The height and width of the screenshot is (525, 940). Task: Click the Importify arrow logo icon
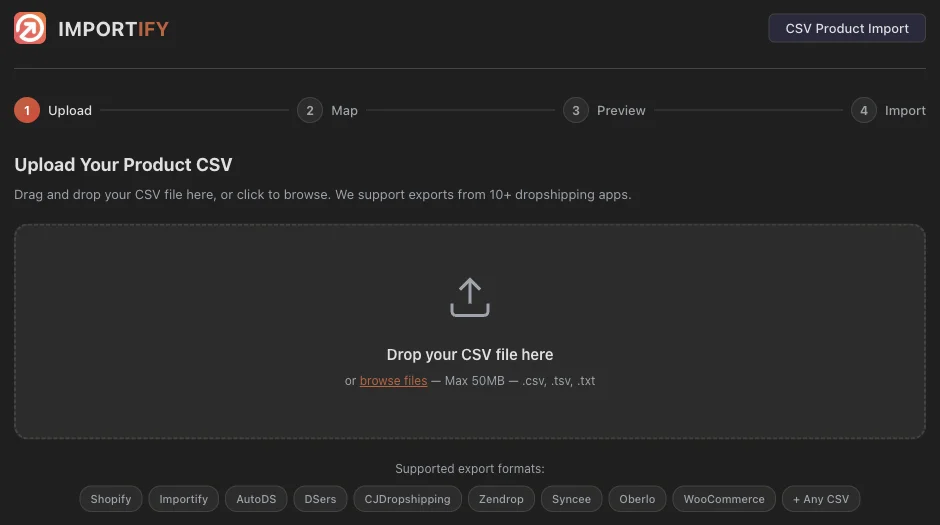pos(30,28)
